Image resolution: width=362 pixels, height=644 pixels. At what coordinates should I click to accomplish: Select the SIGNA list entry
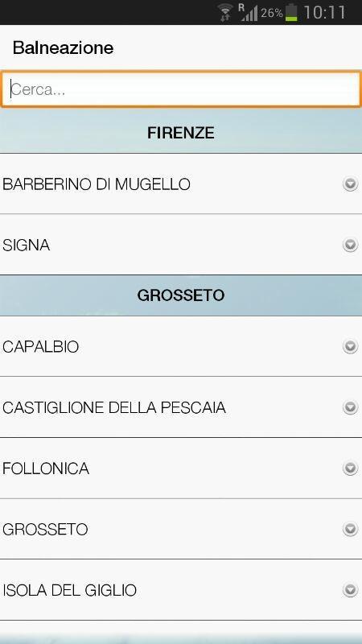(181, 245)
